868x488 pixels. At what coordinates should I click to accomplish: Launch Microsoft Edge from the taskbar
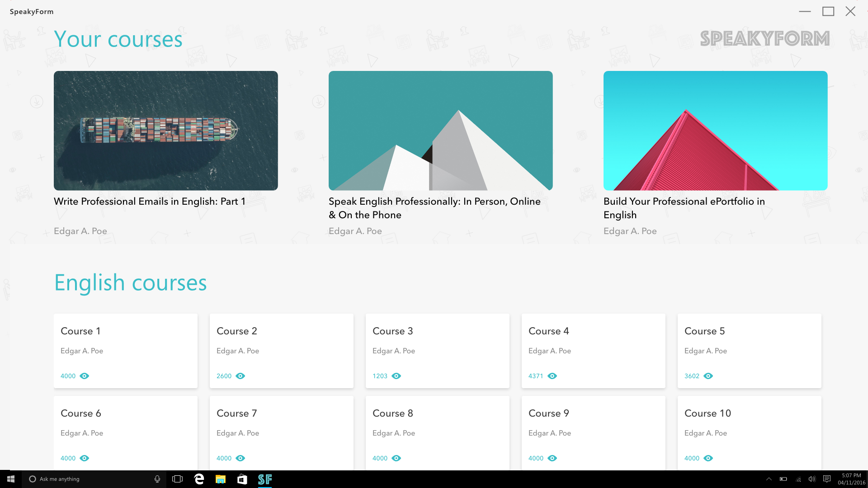(x=199, y=479)
